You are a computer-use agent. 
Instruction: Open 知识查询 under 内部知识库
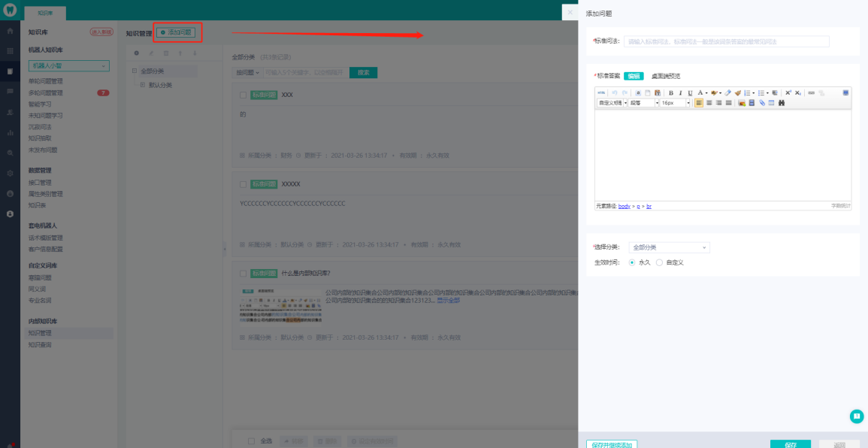coord(39,344)
